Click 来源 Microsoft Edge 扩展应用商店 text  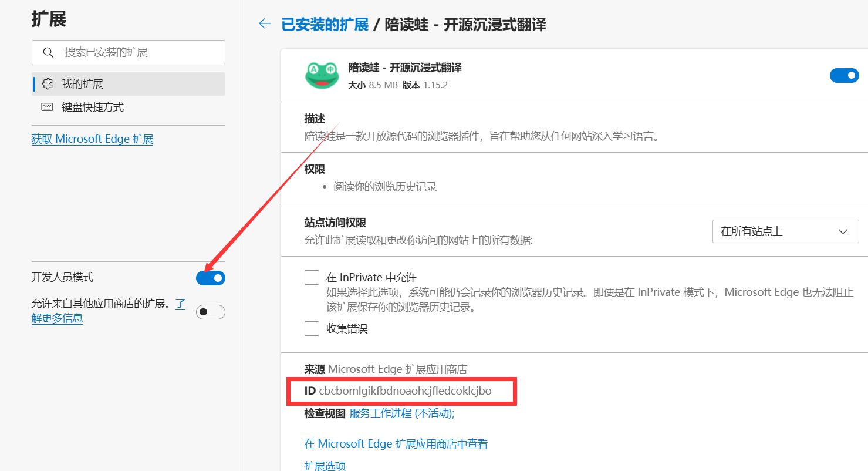pyautogui.click(x=386, y=369)
